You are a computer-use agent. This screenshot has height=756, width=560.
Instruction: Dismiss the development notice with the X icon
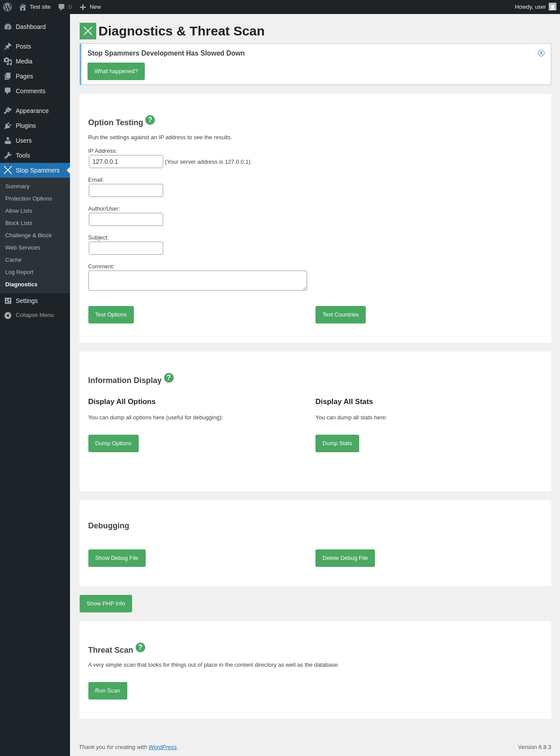541,53
